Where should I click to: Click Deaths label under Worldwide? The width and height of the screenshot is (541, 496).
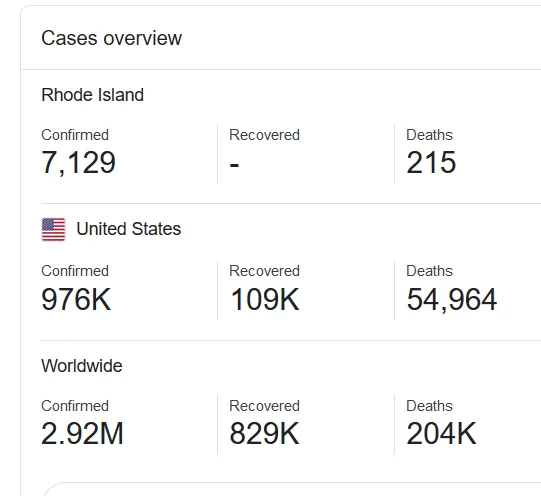click(429, 406)
